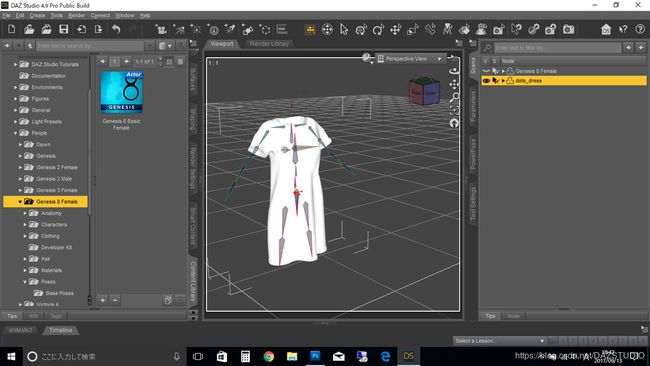The image size is (650, 366).
Task: Go to next content page arrow
Action: pyautogui.click(x=126, y=61)
